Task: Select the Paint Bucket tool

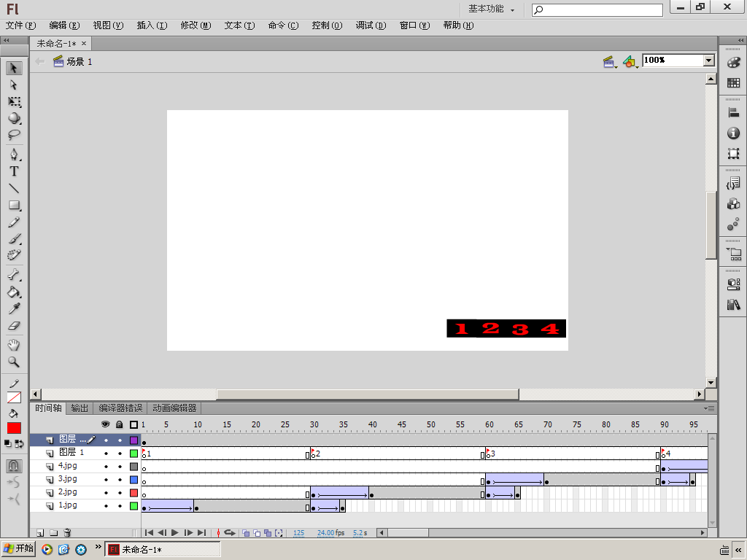Action: click(14, 292)
